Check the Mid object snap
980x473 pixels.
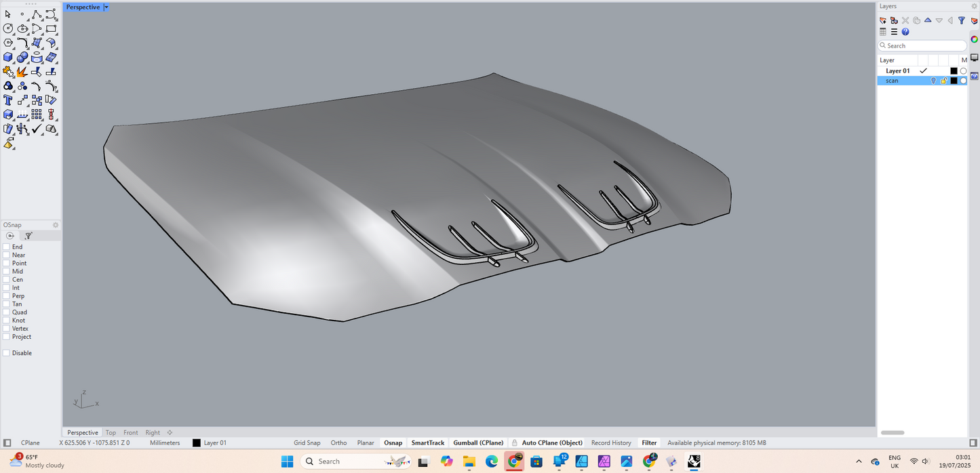pos(7,271)
